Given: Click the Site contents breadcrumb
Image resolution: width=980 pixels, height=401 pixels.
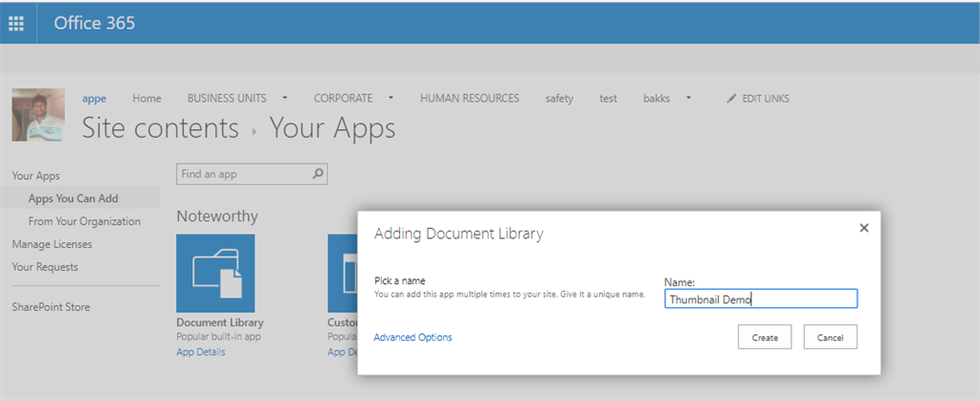Looking at the screenshot, I should click(x=161, y=128).
